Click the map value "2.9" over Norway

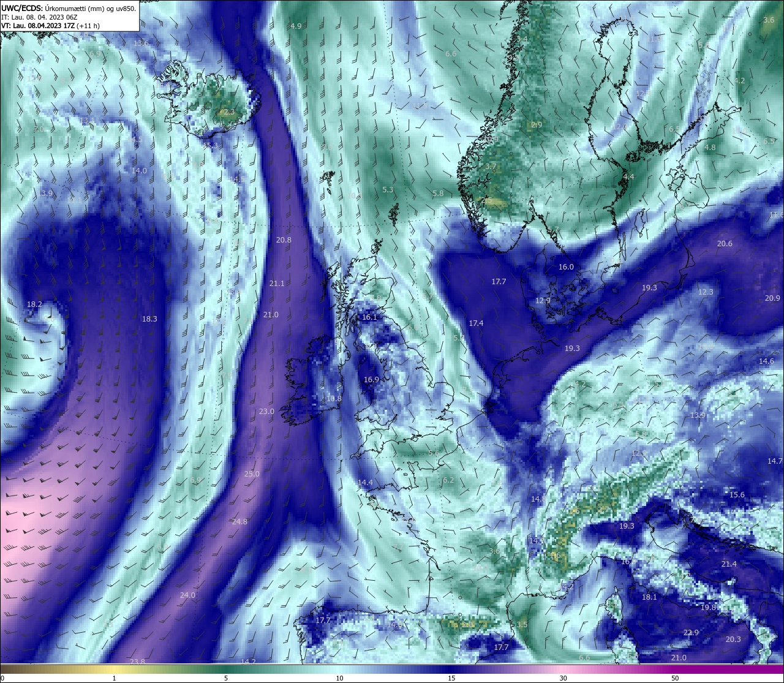coord(537,125)
